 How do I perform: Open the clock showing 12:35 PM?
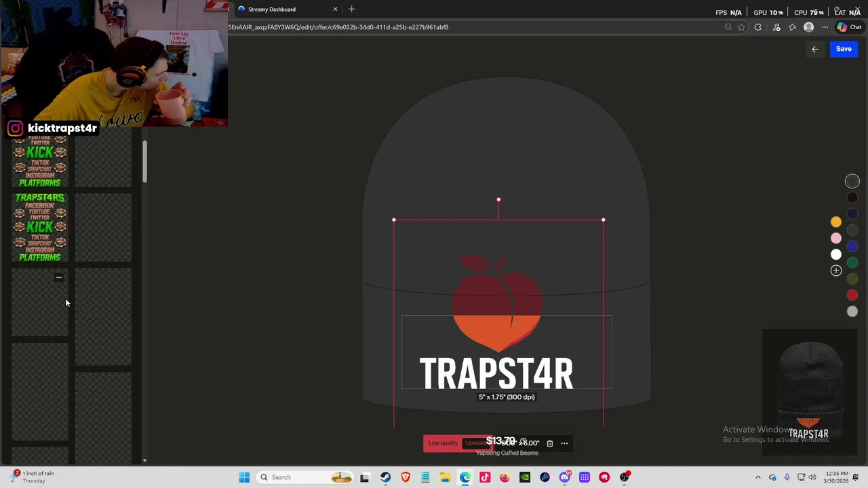pyautogui.click(x=835, y=477)
